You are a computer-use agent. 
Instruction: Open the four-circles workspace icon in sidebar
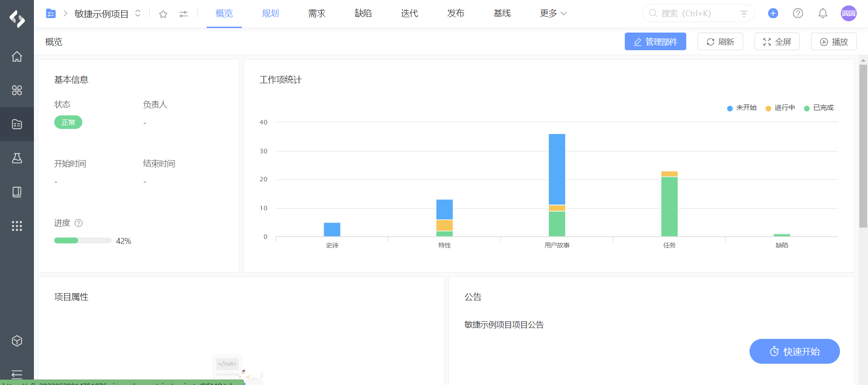[17, 90]
